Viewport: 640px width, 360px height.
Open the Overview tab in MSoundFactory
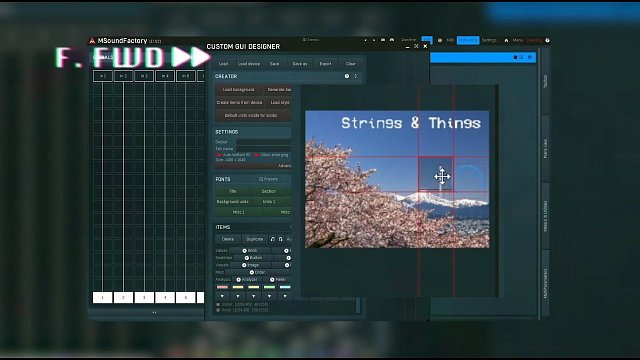pos(408,40)
